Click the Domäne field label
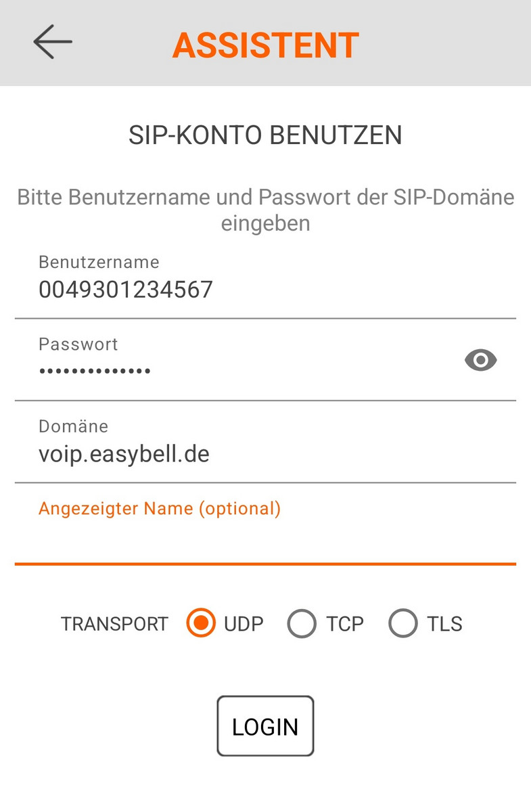 coord(73,426)
